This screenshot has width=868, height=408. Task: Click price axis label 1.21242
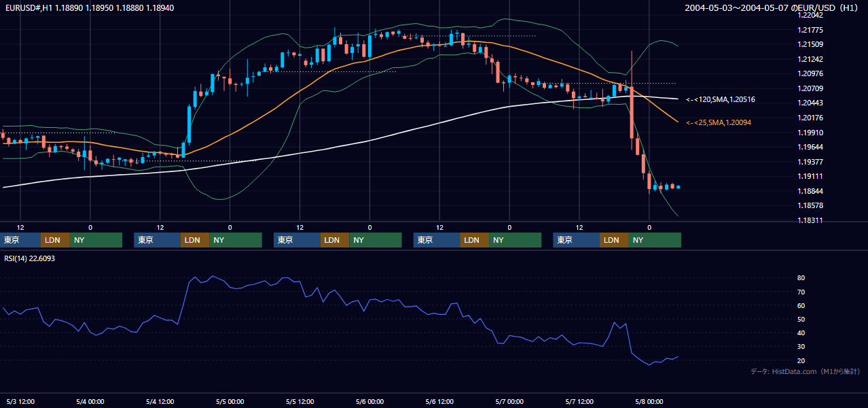pyautogui.click(x=810, y=59)
